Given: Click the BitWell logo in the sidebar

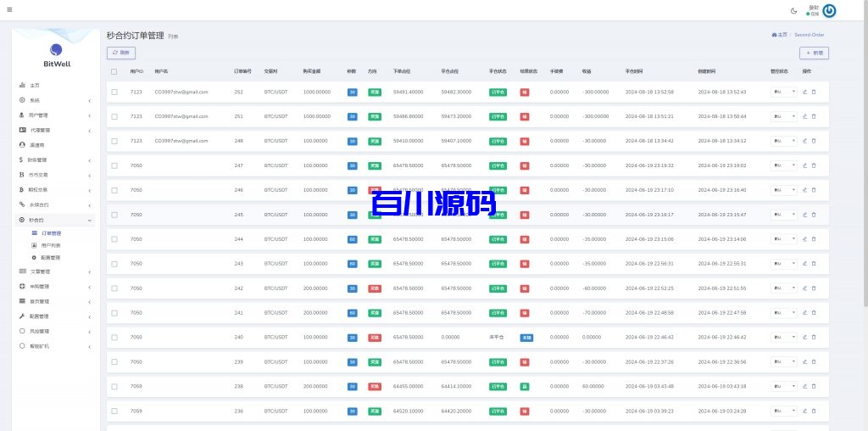Looking at the screenshot, I should pos(57,55).
